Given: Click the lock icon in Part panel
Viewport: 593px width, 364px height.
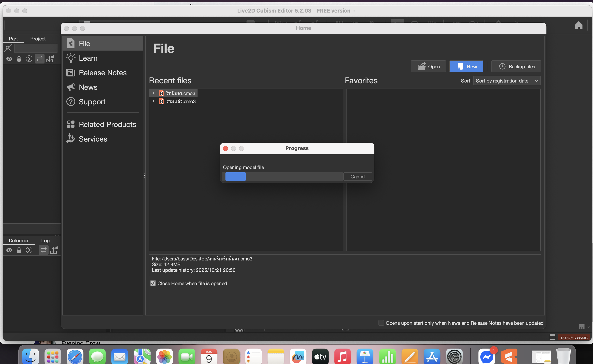Looking at the screenshot, I should click(19, 59).
